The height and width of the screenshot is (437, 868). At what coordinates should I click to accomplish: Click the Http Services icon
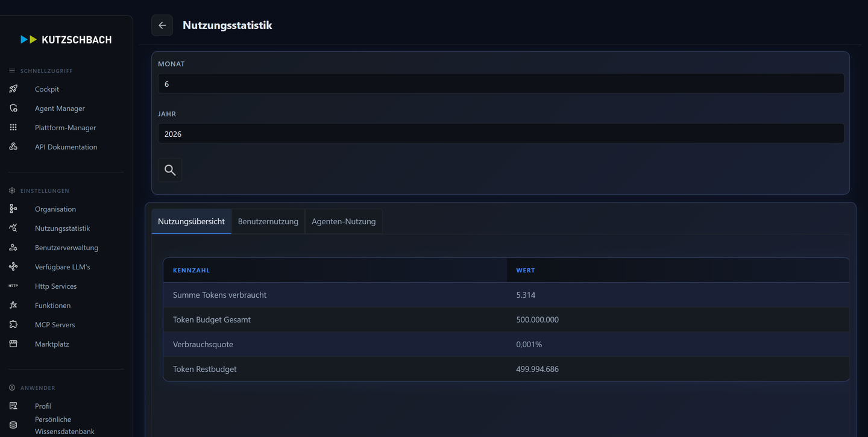pos(13,286)
